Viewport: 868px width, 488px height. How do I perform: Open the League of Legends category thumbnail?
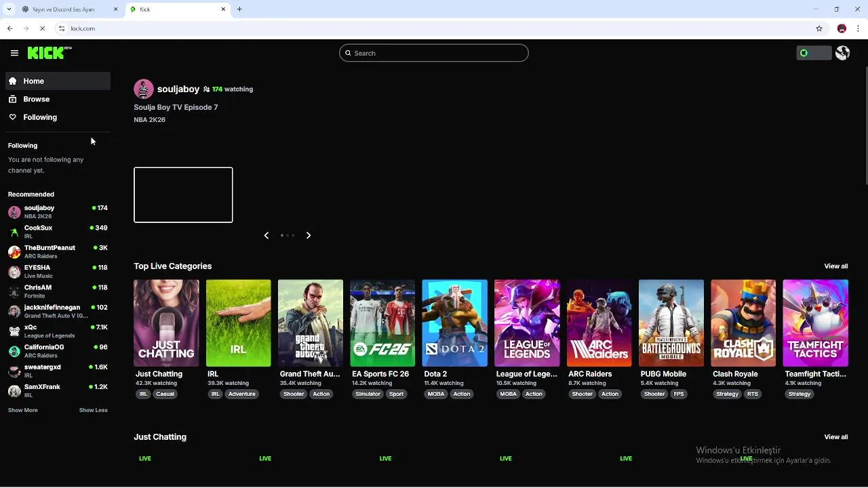click(x=527, y=323)
